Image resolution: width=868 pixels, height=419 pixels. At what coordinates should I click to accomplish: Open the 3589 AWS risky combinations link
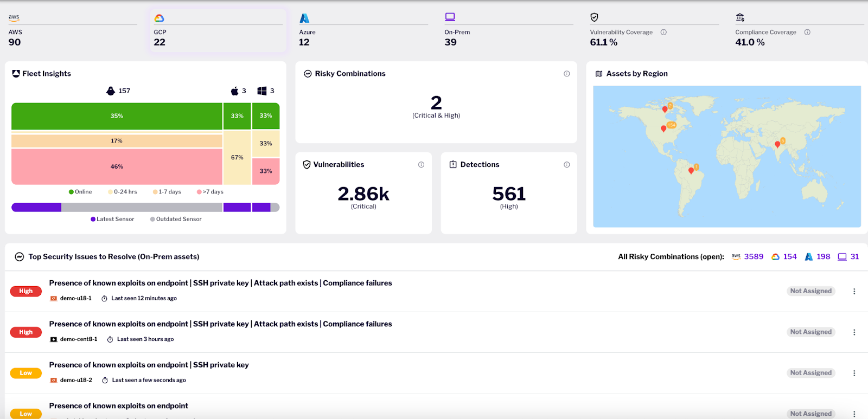tap(754, 257)
